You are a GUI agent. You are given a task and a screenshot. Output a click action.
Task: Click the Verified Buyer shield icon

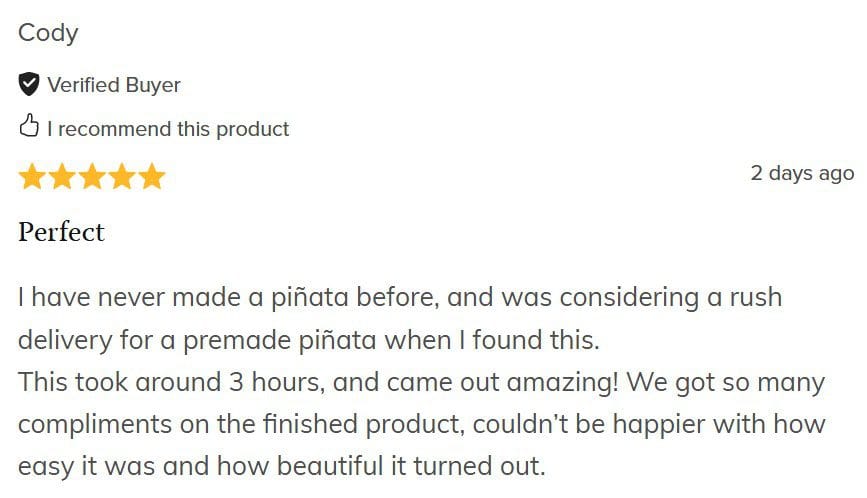click(29, 84)
